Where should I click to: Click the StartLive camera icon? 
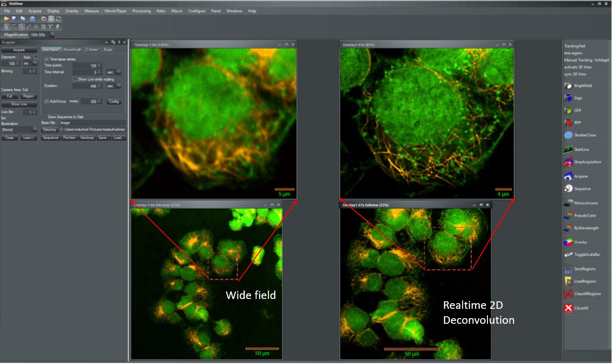click(568, 150)
